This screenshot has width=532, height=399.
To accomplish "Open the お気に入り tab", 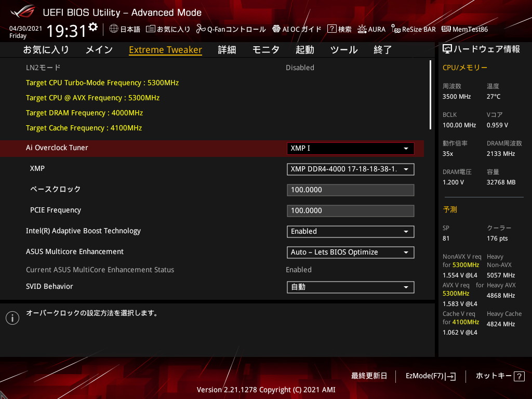I will 46,50.
